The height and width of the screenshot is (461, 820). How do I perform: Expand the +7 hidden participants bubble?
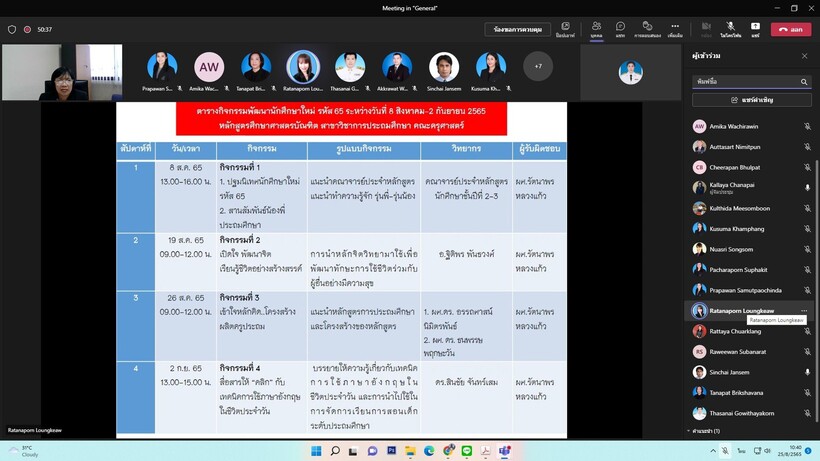[x=538, y=66]
